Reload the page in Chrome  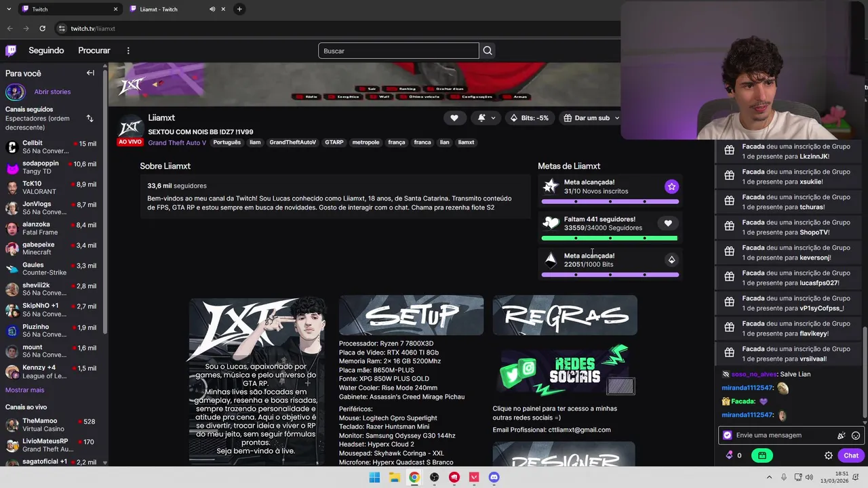(x=42, y=28)
